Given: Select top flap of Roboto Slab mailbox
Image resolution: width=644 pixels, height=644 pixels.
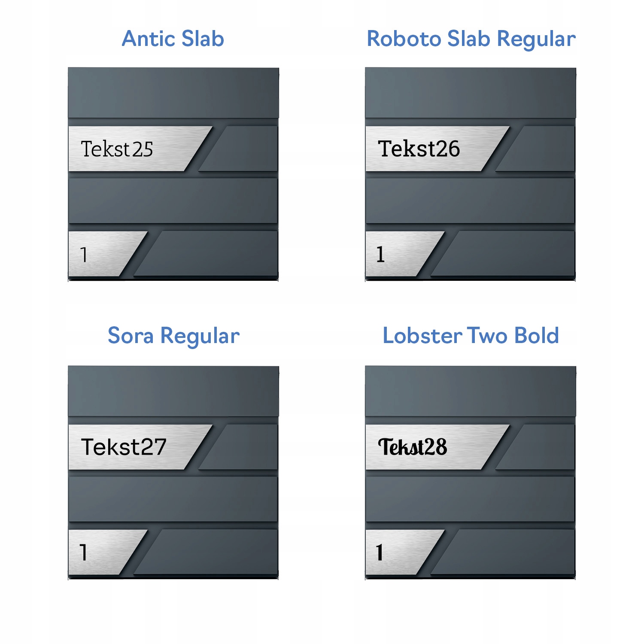Looking at the screenshot, I should coord(471,92).
